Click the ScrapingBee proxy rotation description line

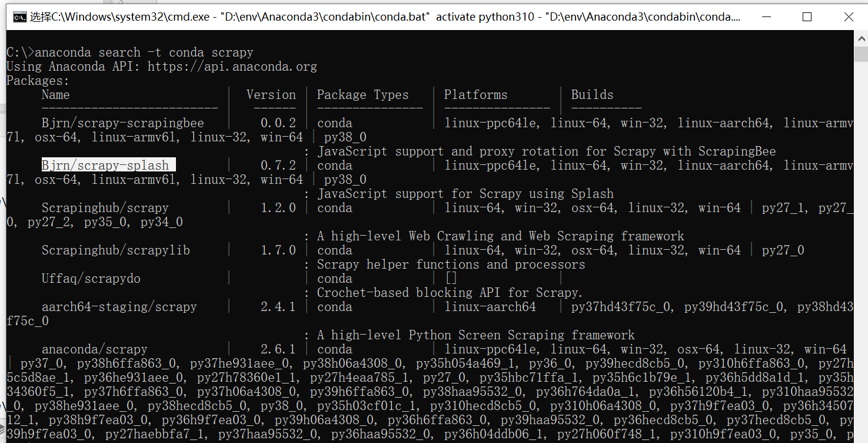point(546,151)
